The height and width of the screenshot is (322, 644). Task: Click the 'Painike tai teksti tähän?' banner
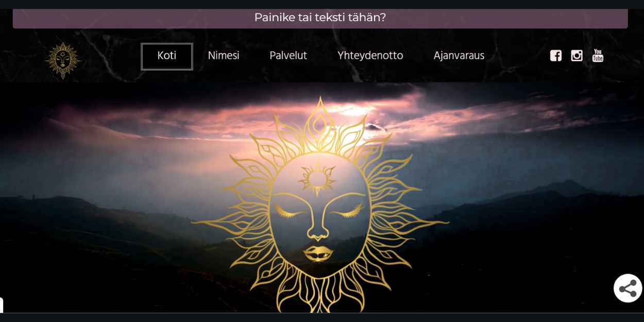(320, 18)
